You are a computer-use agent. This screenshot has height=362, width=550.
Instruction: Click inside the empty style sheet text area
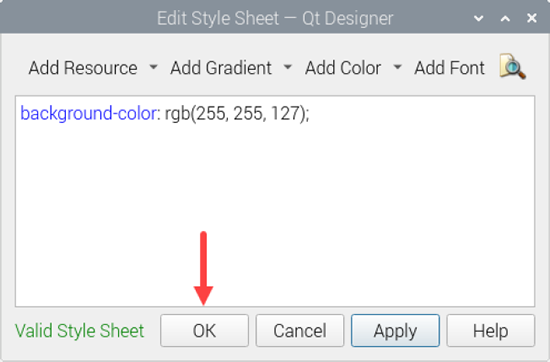pos(275,210)
